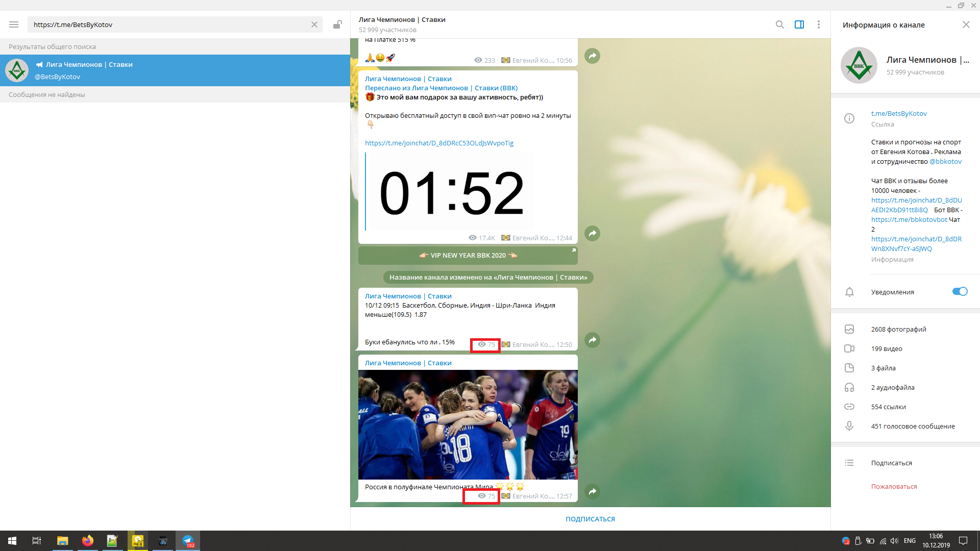Toggle the channel info side panel
This screenshot has width=980, height=551.
[799, 24]
